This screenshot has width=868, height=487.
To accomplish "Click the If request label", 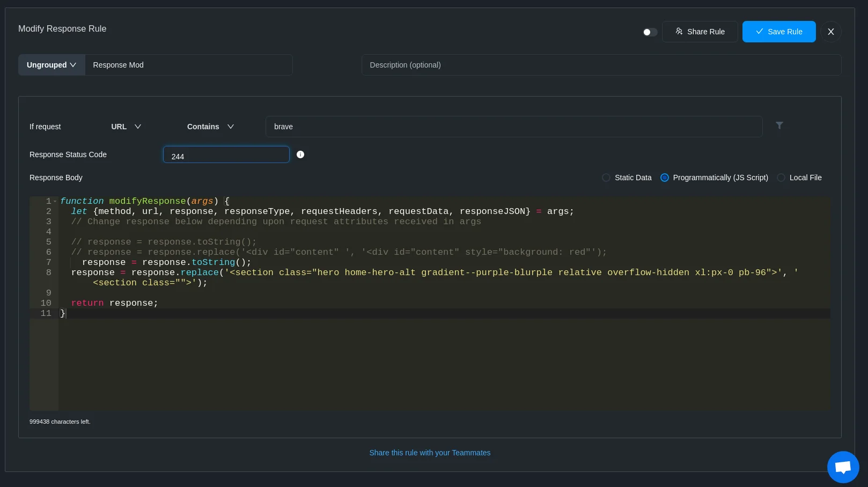I will coord(45,127).
